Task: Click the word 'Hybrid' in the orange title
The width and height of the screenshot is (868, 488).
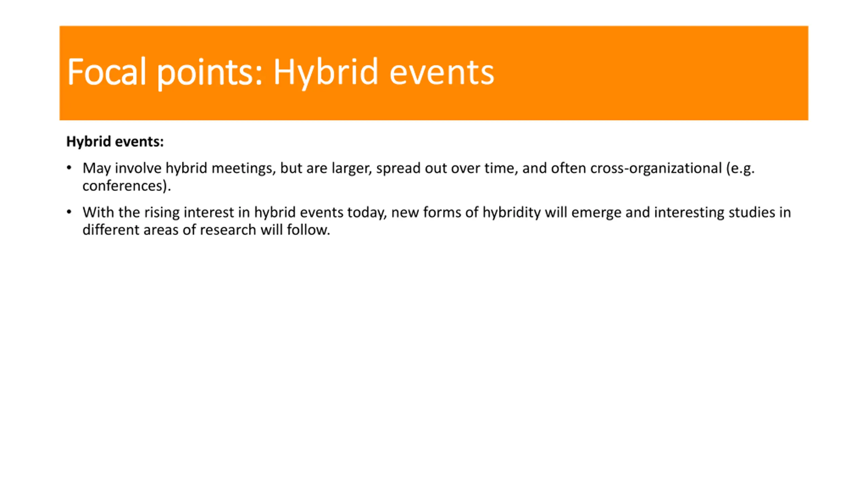Action: (325, 73)
